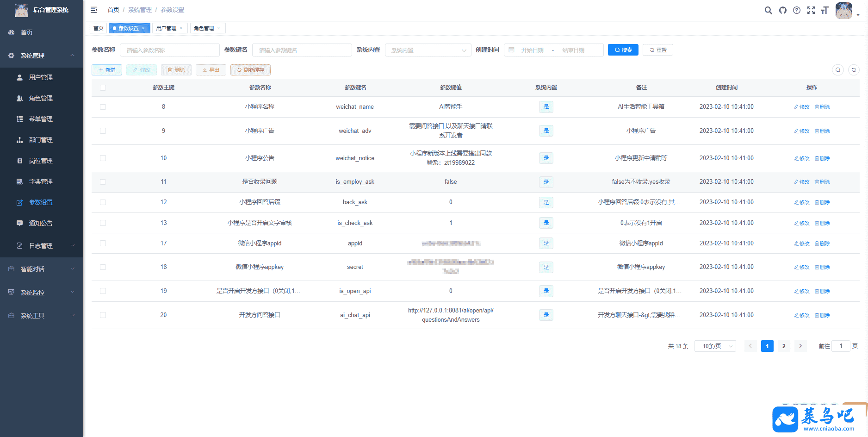The width and height of the screenshot is (868, 437).
Task: Go to page 2 of results
Action: pos(784,346)
